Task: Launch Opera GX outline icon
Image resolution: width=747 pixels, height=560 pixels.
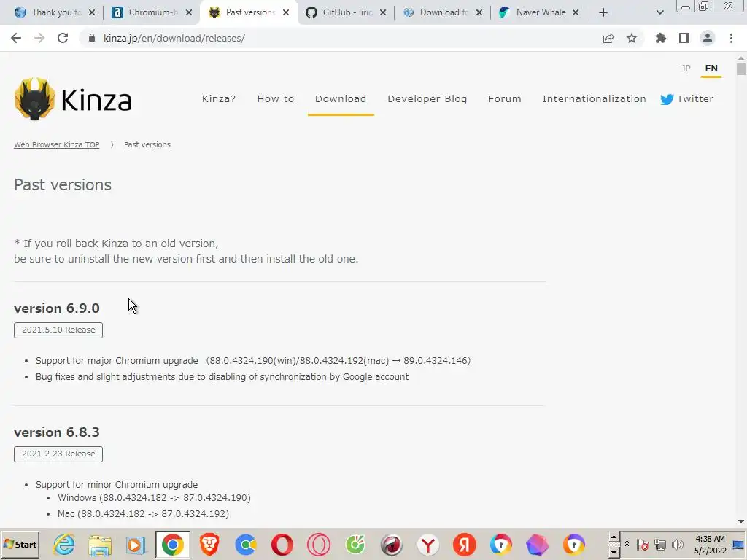Action: pyautogui.click(x=318, y=544)
